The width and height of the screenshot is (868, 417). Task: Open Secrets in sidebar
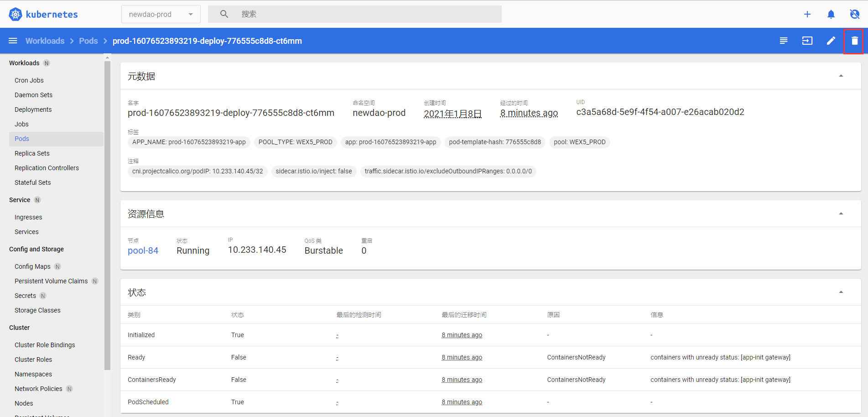tap(25, 296)
